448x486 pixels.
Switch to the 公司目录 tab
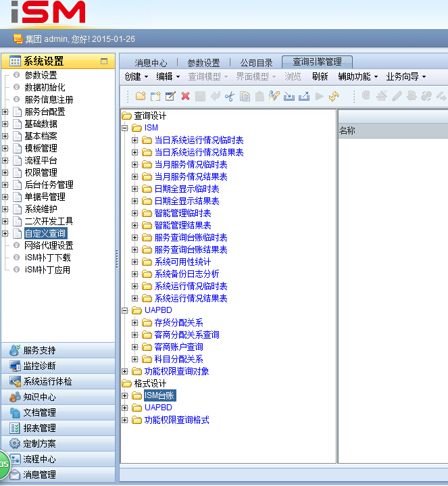(256, 63)
